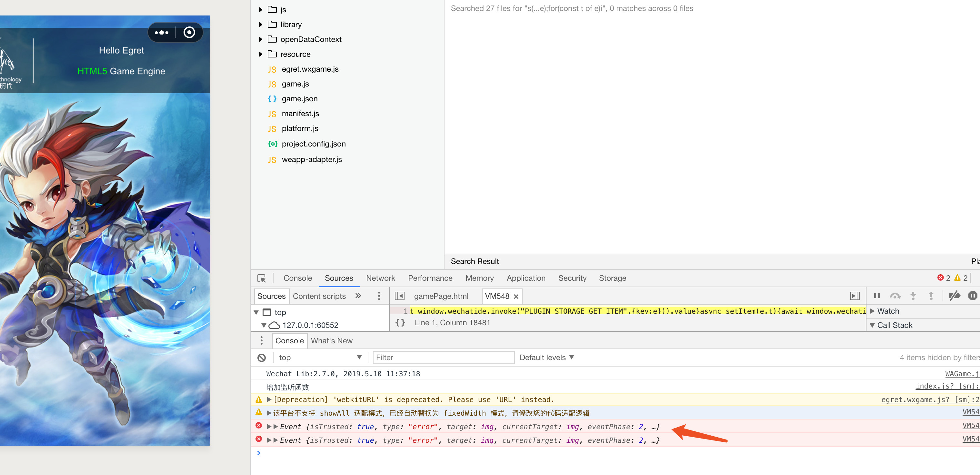Select the Sources devtools tab
980x475 pixels.
(x=339, y=278)
